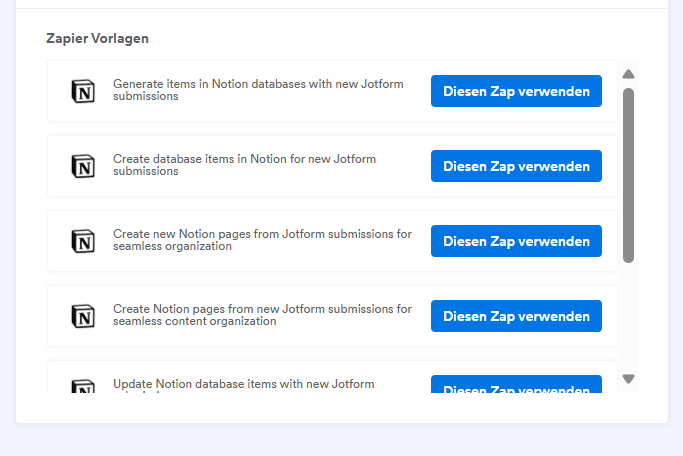Open "Generate items in Notion databases" template text
The image size is (683, 456).
coord(258,90)
